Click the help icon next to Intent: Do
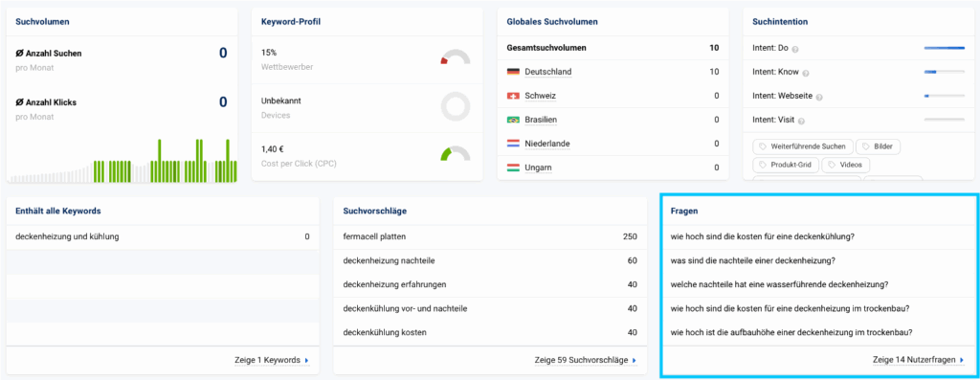This screenshot has height=380, width=980. point(795,49)
